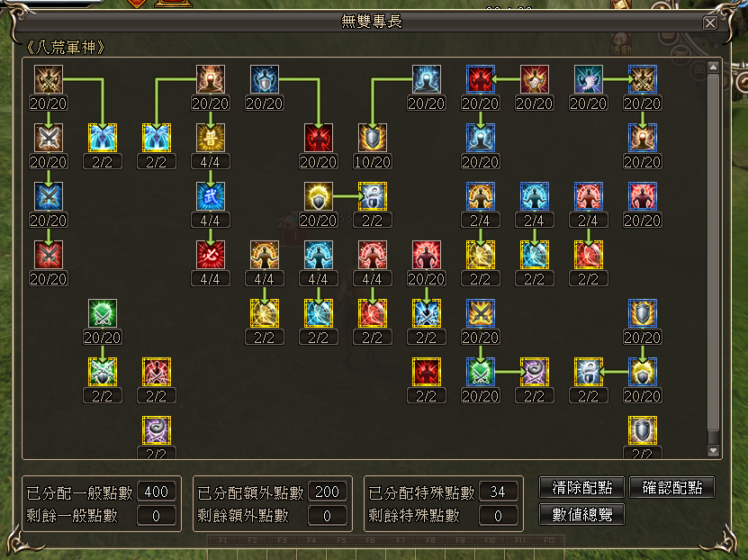
Task: Click the blue shield skill with 20/20
Action: (x=264, y=79)
